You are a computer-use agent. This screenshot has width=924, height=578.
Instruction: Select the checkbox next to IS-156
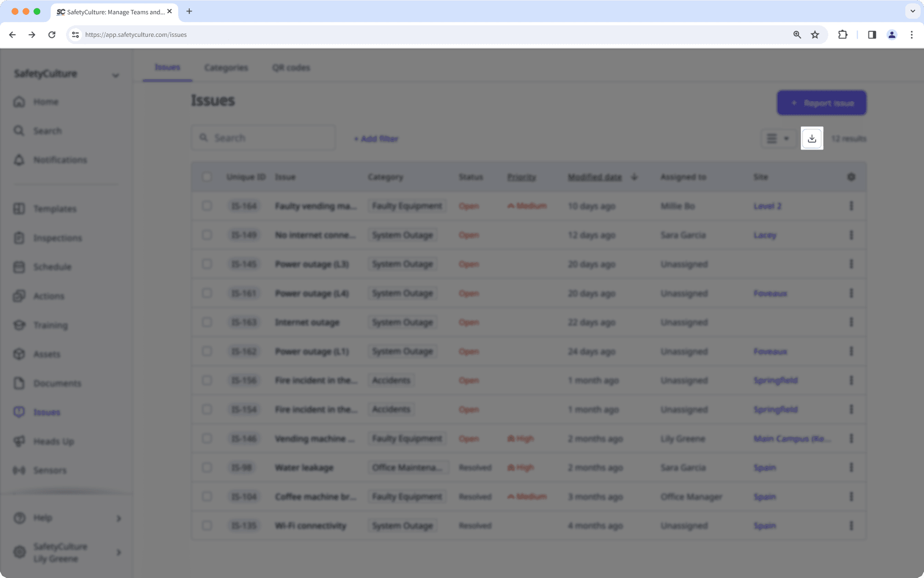207,380
